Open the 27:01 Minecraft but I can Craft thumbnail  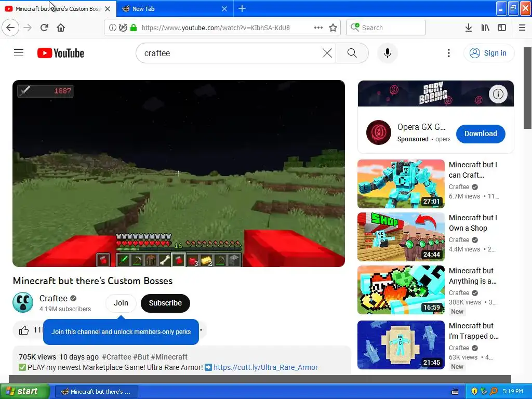[x=401, y=183]
